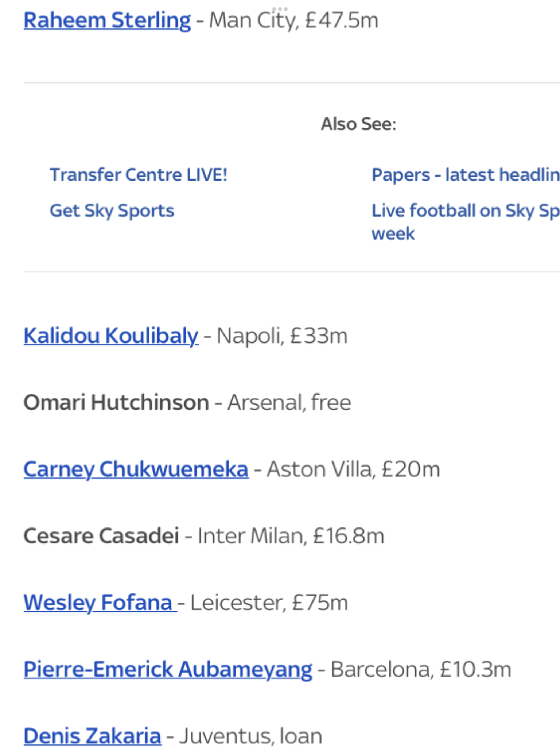
Task: Open the Raheem Sterling link
Action: point(107,20)
